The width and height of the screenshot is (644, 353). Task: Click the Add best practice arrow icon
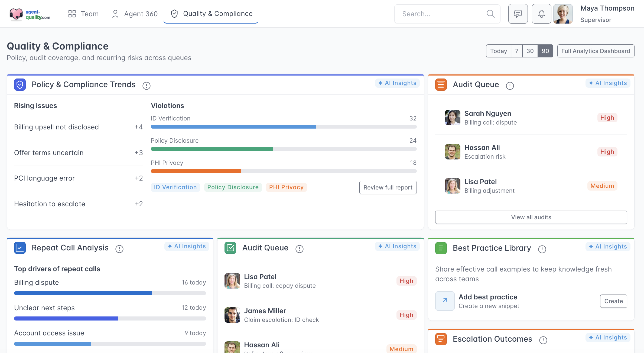coord(445,301)
